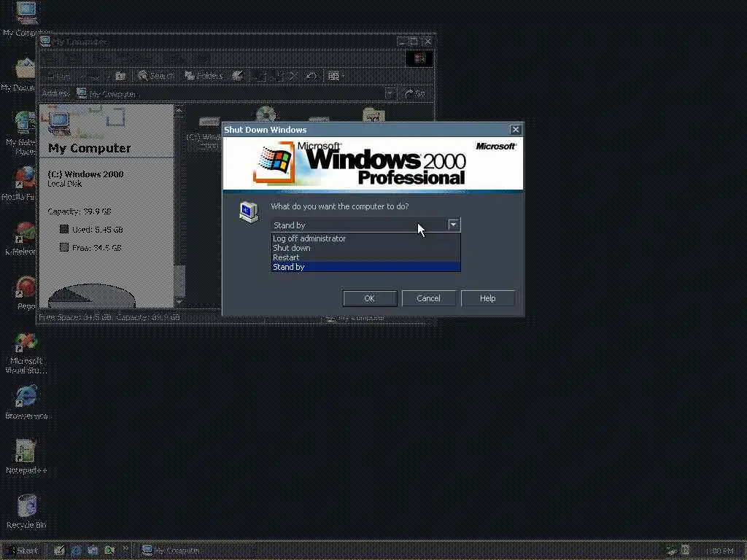Image resolution: width=747 pixels, height=560 pixels.
Task: Click Search in My Computer toolbar
Action: click(156, 76)
